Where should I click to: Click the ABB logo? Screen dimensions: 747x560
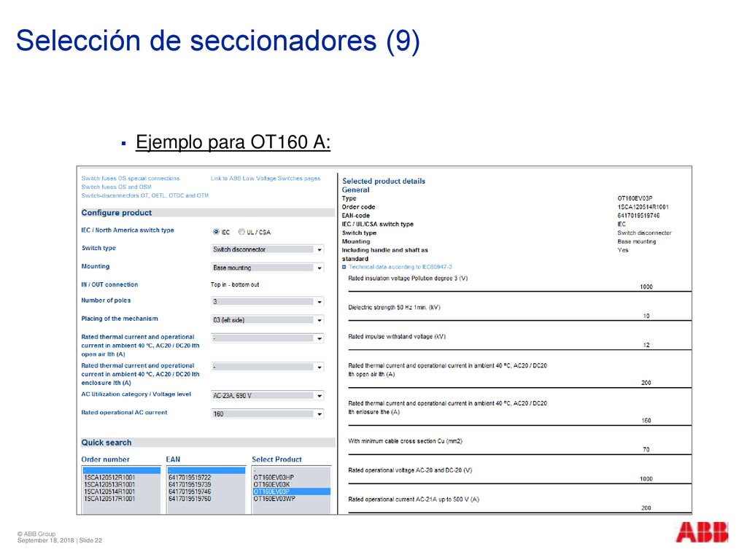[x=702, y=532]
